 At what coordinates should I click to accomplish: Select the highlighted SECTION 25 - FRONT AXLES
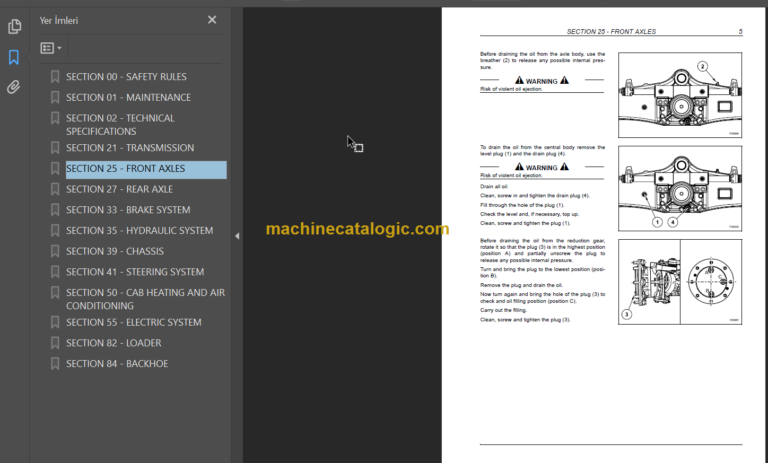click(x=146, y=169)
